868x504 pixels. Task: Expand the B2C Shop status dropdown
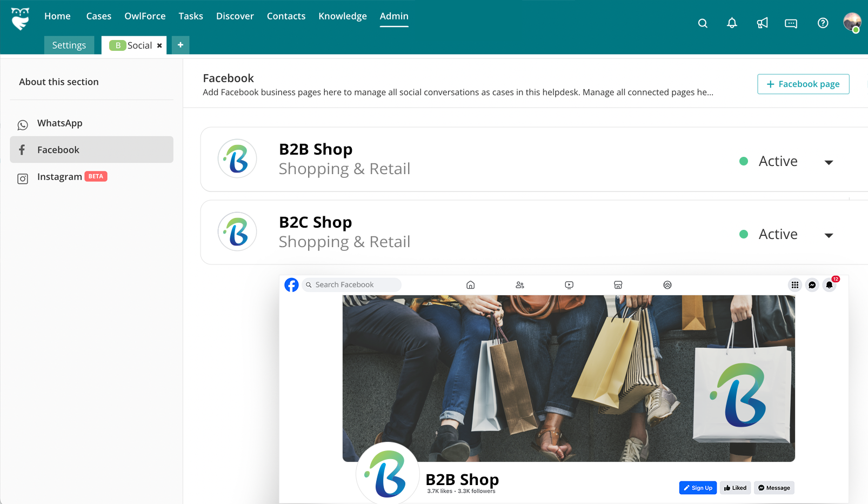(829, 235)
